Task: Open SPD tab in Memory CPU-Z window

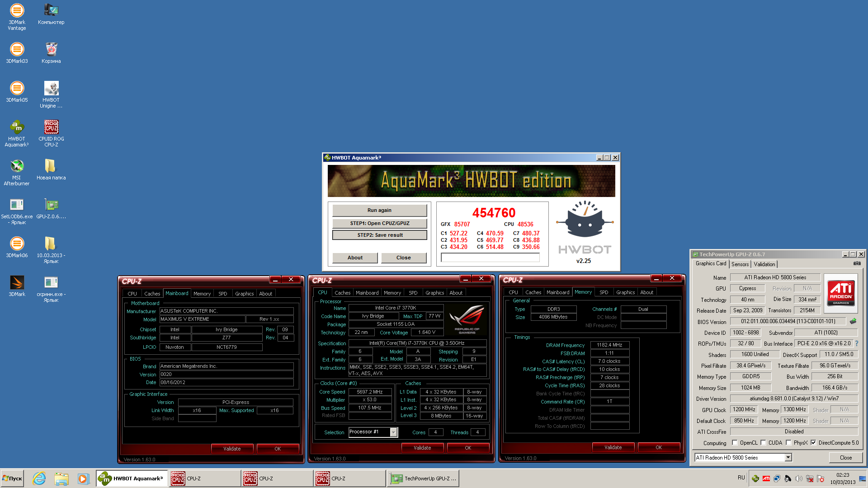Action: point(604,292)
